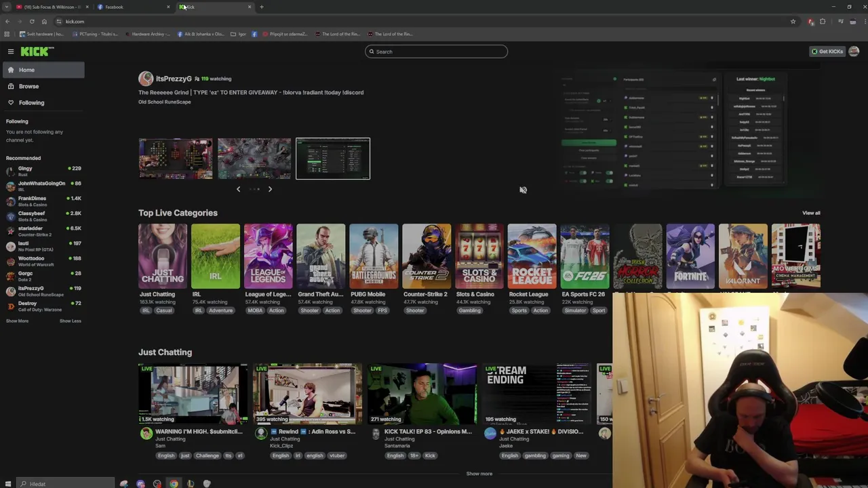The width and height of the screenshot is (868, 488).
Task: Collapse recommended list with Show Less
Action: (x=71, y=321)
